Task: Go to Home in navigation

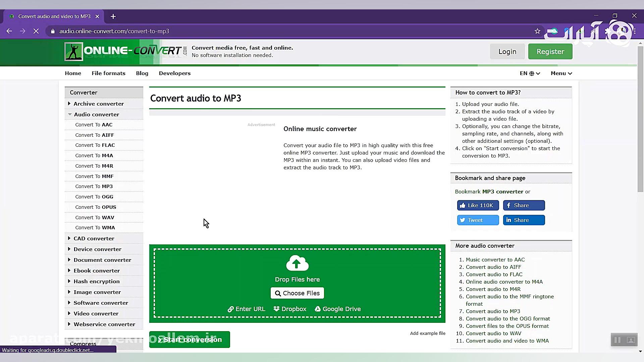Action: [73, 73]
